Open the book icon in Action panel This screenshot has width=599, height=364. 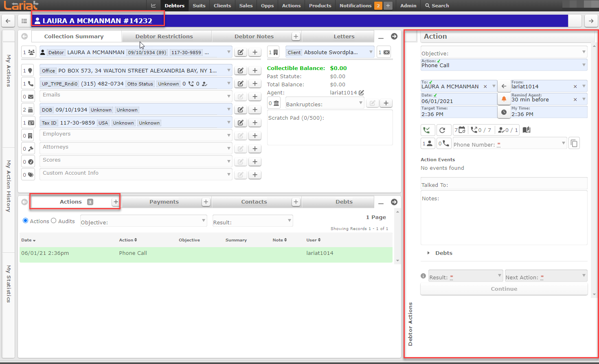[x=527, y=130]
